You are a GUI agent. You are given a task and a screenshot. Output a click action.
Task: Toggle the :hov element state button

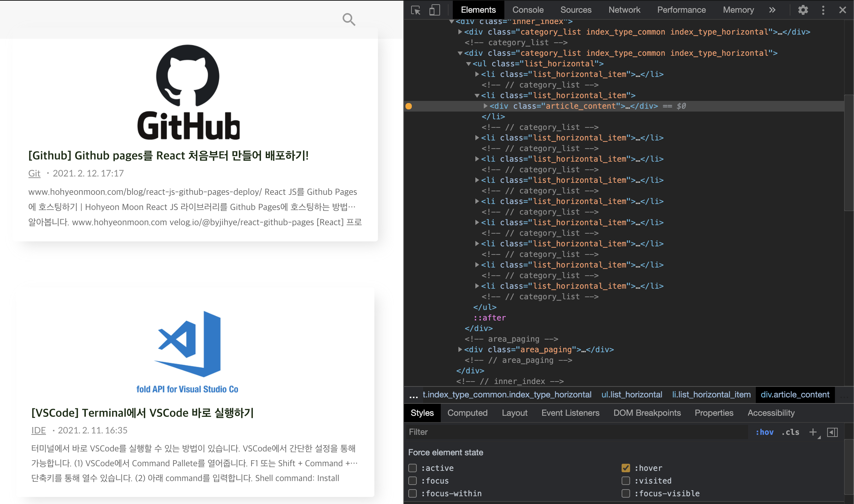click(764, 432)
